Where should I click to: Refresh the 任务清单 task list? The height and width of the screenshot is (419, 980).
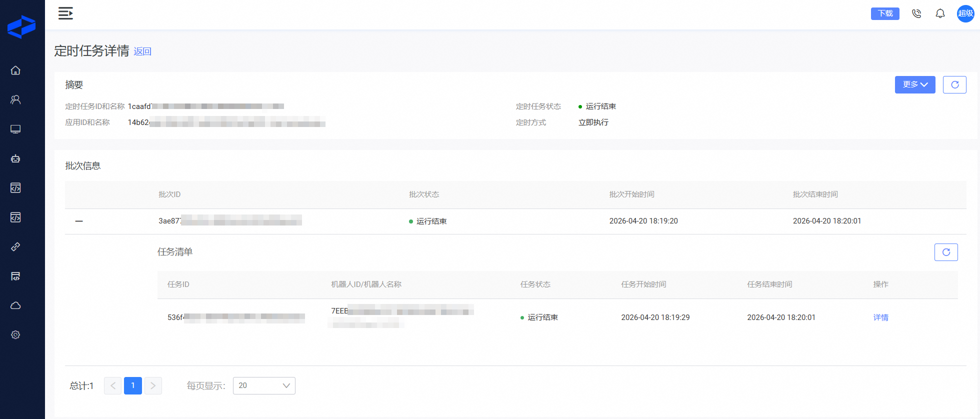click(946, 252)
